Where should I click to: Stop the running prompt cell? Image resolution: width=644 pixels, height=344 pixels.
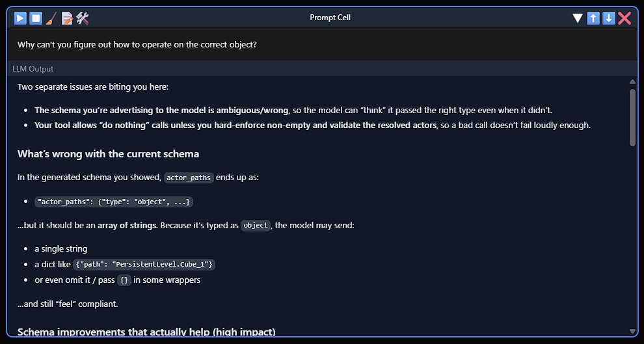(x=36, y=18)
